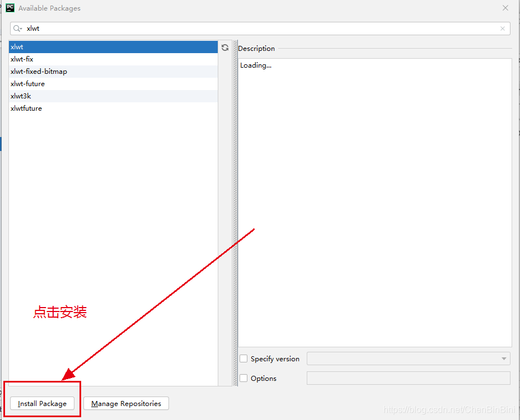Click the refresh packages list icon
This screenshot has height=420, width=520.
[225, 48]
